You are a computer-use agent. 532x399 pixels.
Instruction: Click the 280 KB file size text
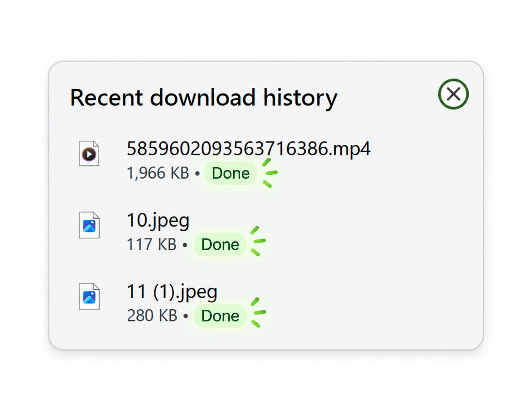point(152,316)
